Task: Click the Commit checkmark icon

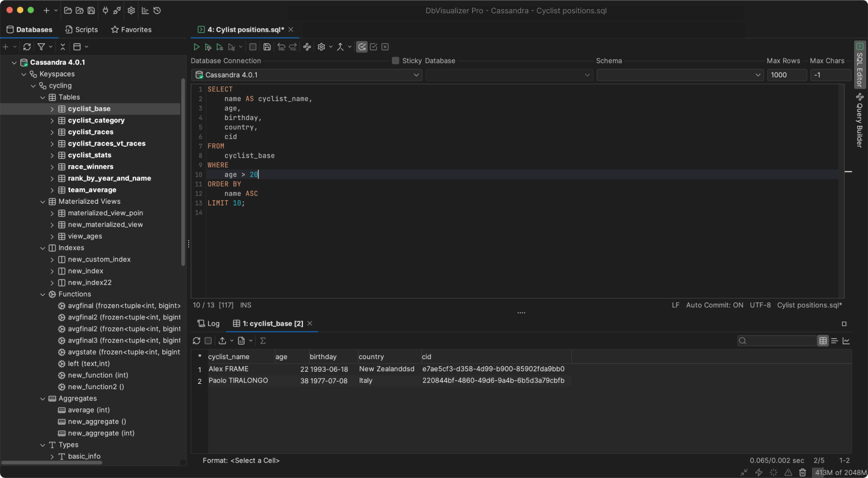Action: click(373, 47)
